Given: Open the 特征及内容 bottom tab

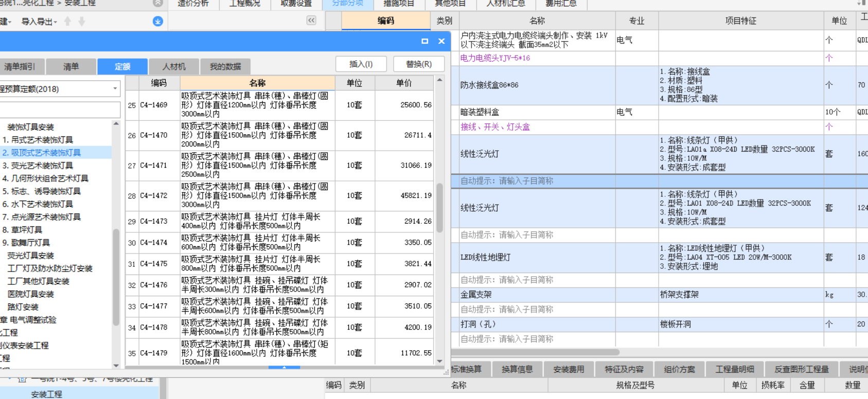Looking at the screenshot, I should tap(624, 369).
